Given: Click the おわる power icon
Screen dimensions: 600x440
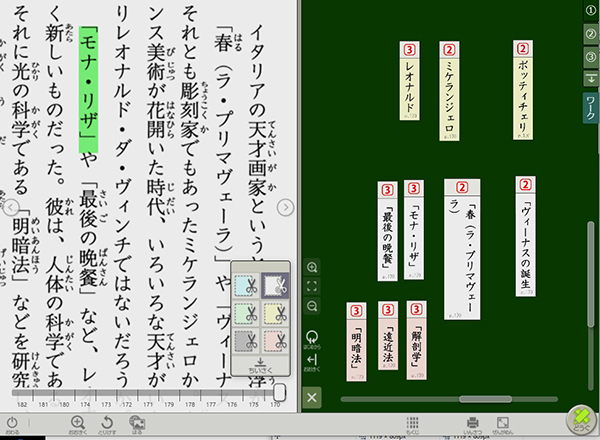Looking at the screenshot, I should coord(12,424).
